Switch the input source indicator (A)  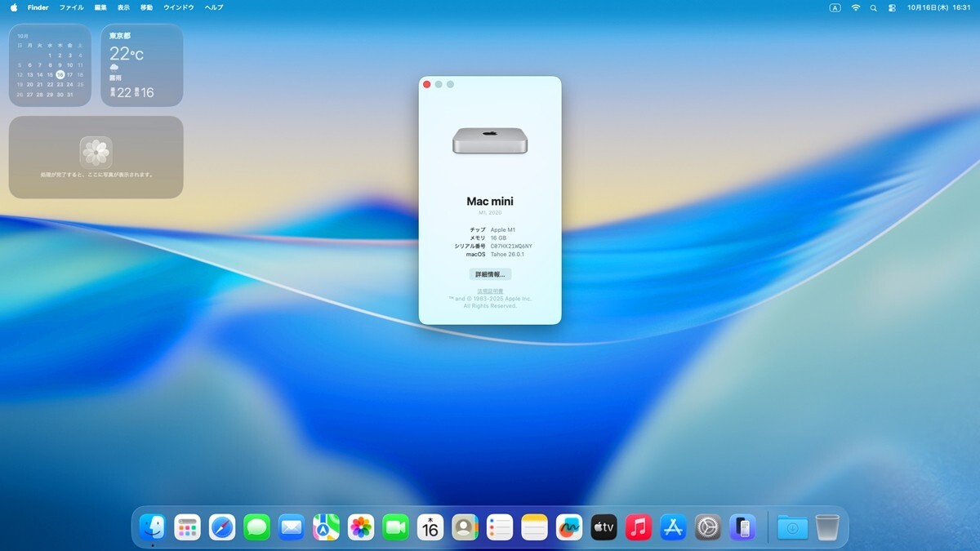835,7
